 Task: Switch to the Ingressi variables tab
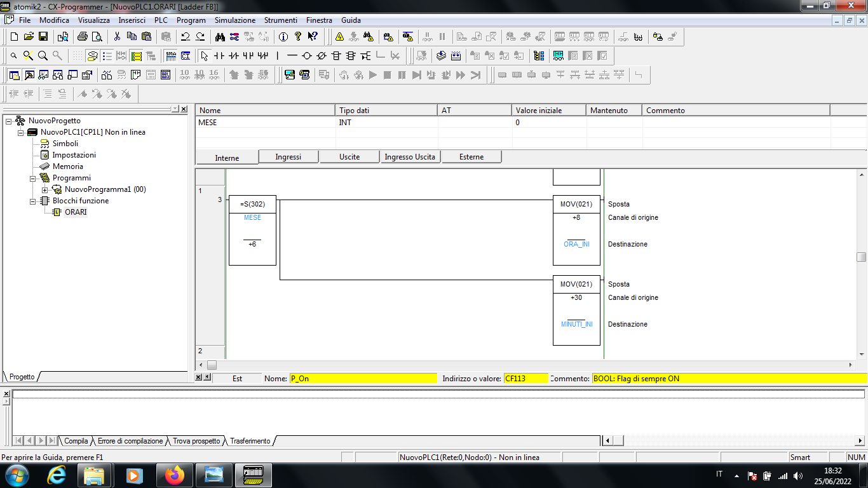coord(288,157)
